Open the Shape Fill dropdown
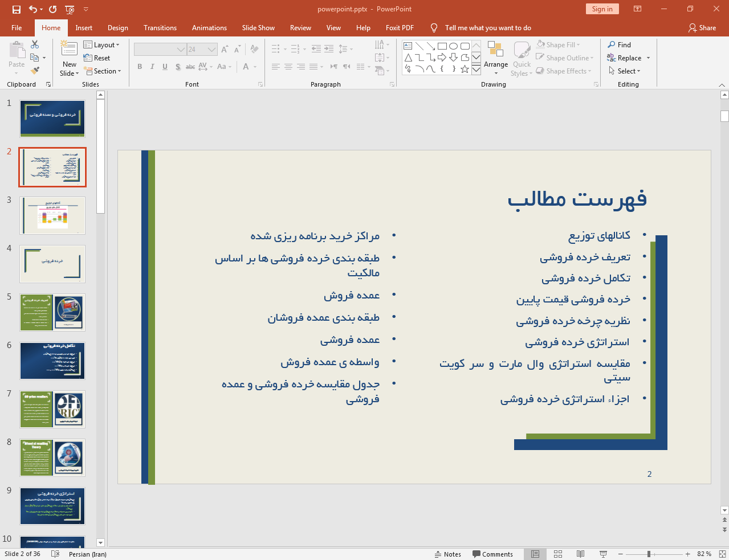The image size is (729, 560). [x=559, y=44]
